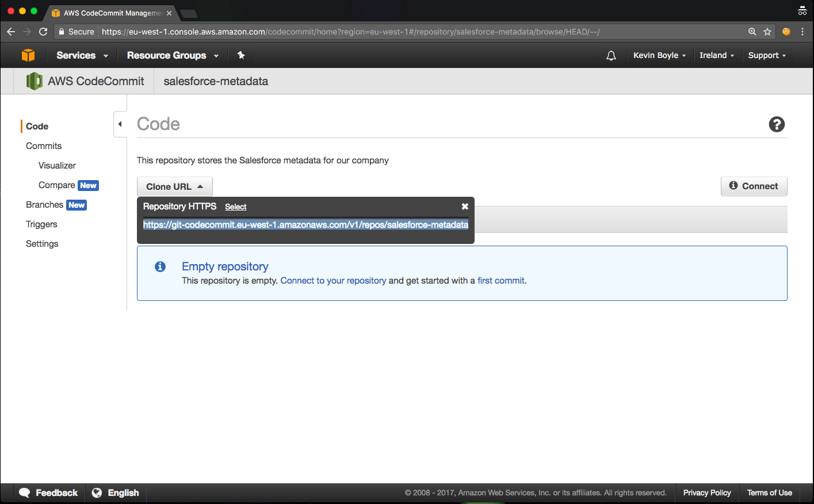The height and width of the screenshot is (504, 814).
Task: Click the AWS CodeCommit logo icon
Action: 34,81
